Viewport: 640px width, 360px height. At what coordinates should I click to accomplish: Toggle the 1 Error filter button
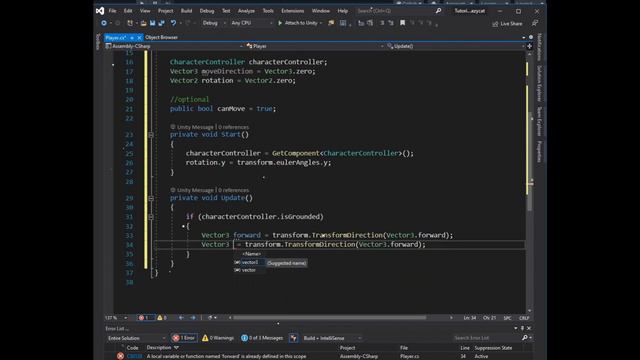(x=184, y=338)
